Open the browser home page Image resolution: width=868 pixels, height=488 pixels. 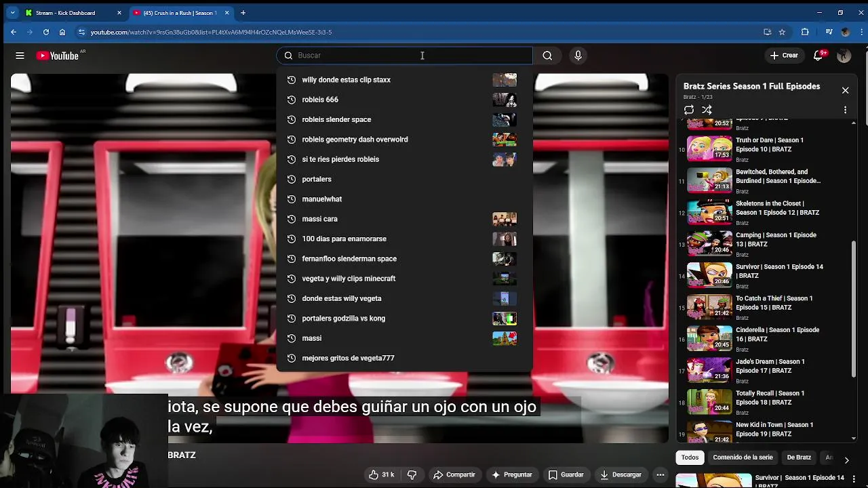62,32
